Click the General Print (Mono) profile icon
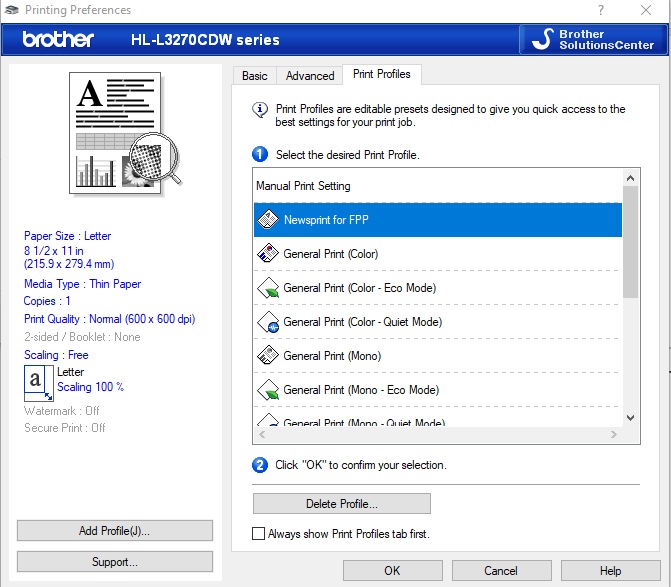This screenshot has height=587, width=671. click(x=268, y=356)
